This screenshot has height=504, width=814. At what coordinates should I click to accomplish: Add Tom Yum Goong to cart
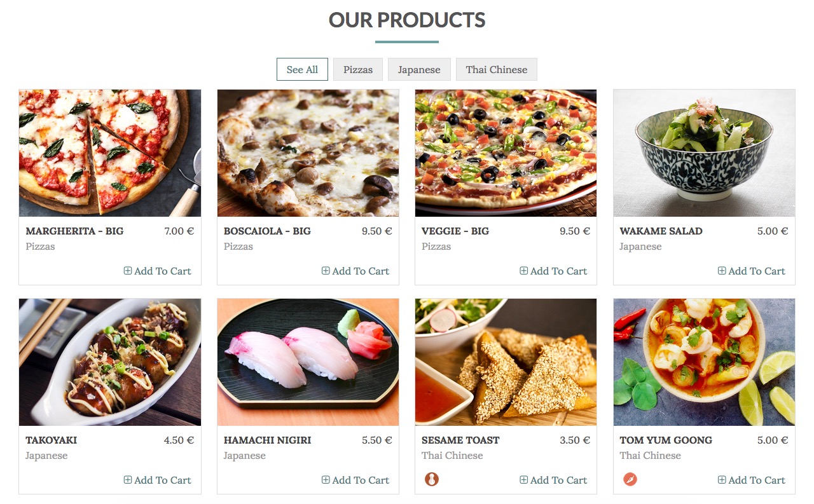[x=751, y=480]
